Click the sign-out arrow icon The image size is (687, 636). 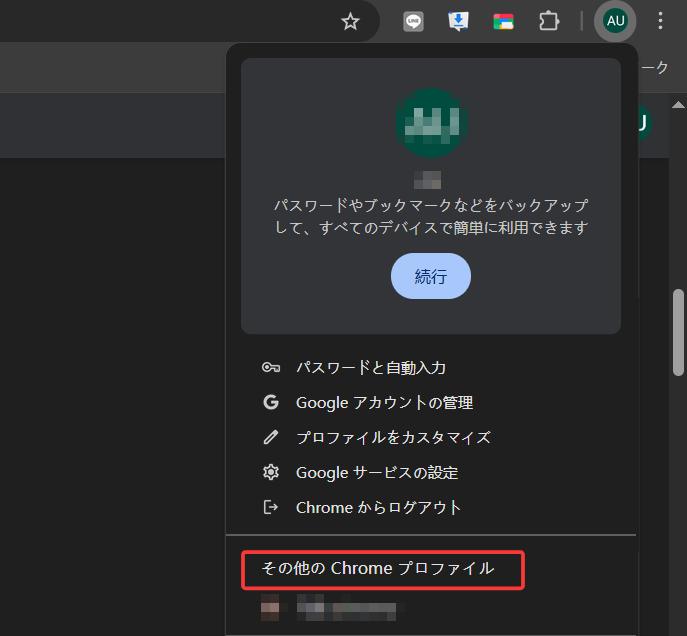pos(271,507)
